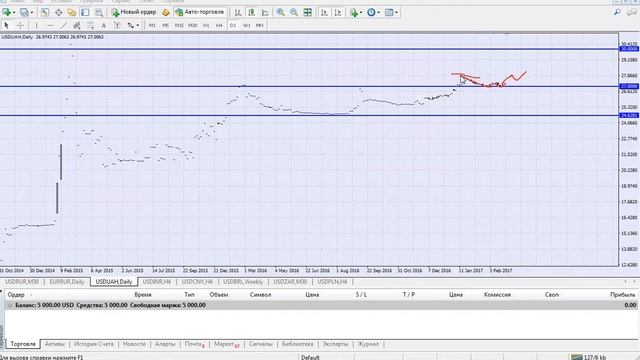This screenshot has height=360, width=640.
Task: Toggle the Market Watch window icon
Action: point(45,13)
